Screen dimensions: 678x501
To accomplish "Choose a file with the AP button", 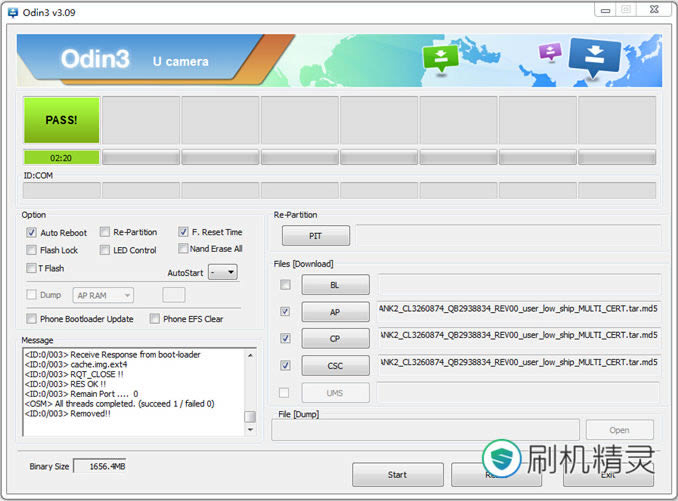I will pyautogui.click(x=335, y=312).
